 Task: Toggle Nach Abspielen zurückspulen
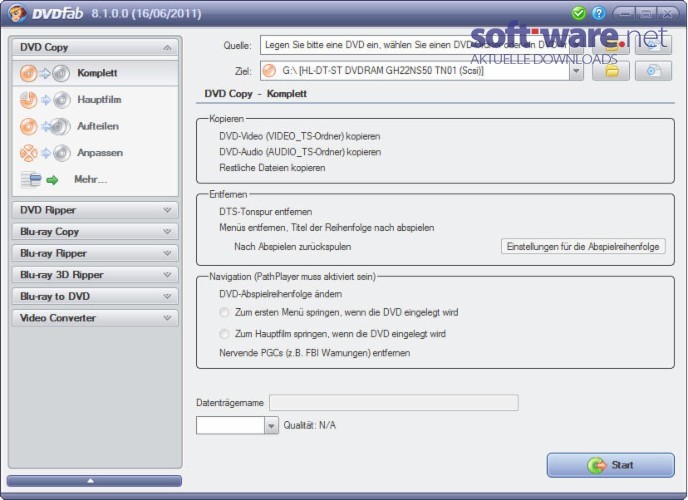(x=293, y=247)
